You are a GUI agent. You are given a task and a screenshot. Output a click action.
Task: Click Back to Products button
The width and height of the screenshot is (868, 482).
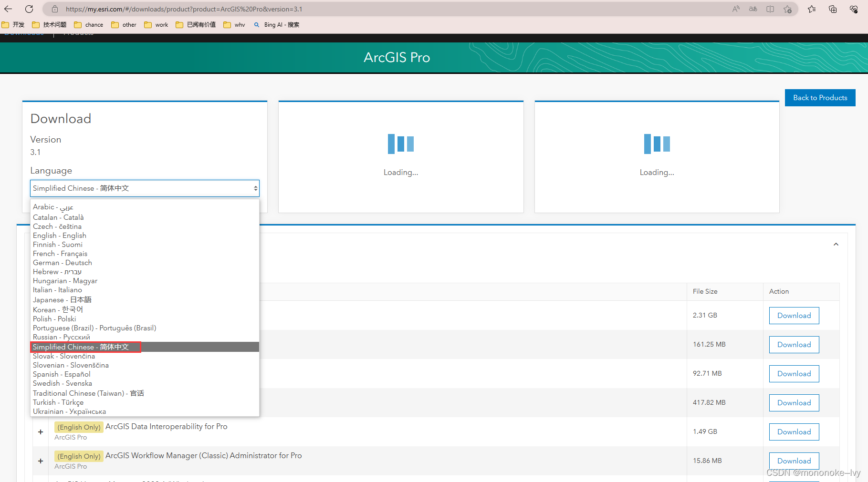point(820,98)
